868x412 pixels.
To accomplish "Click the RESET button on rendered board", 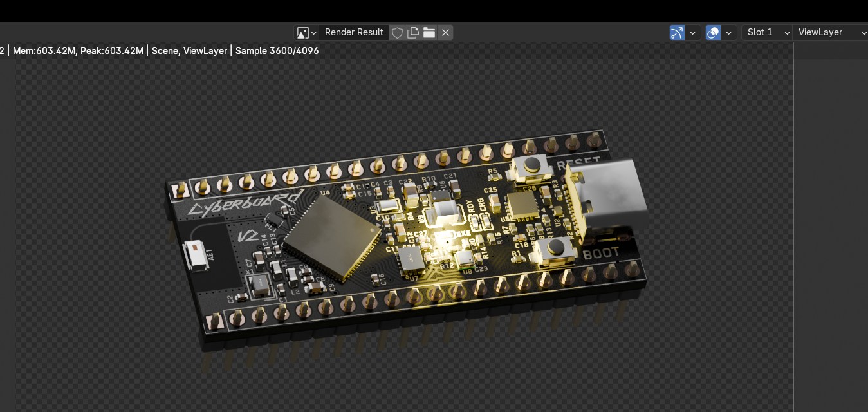I will (532, 165).
